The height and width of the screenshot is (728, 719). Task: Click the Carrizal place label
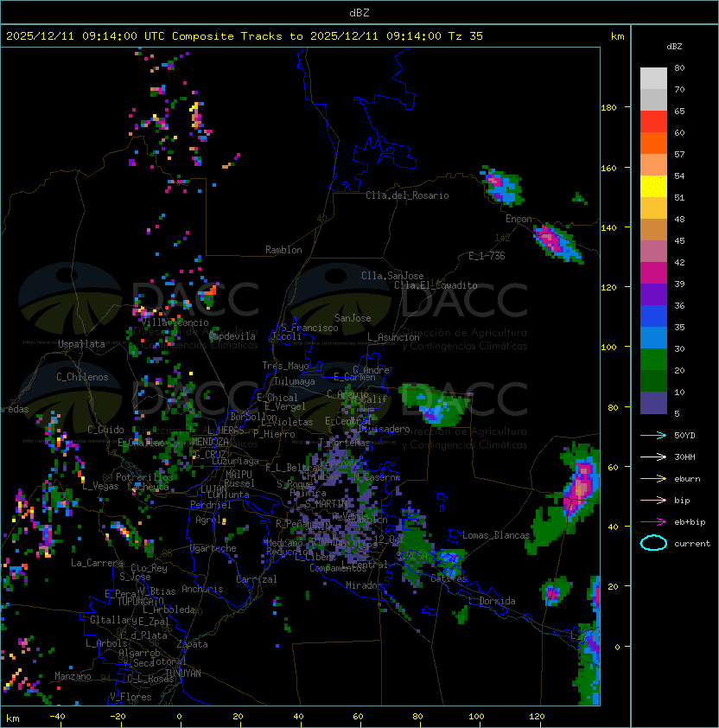click(x=257, y=579)
